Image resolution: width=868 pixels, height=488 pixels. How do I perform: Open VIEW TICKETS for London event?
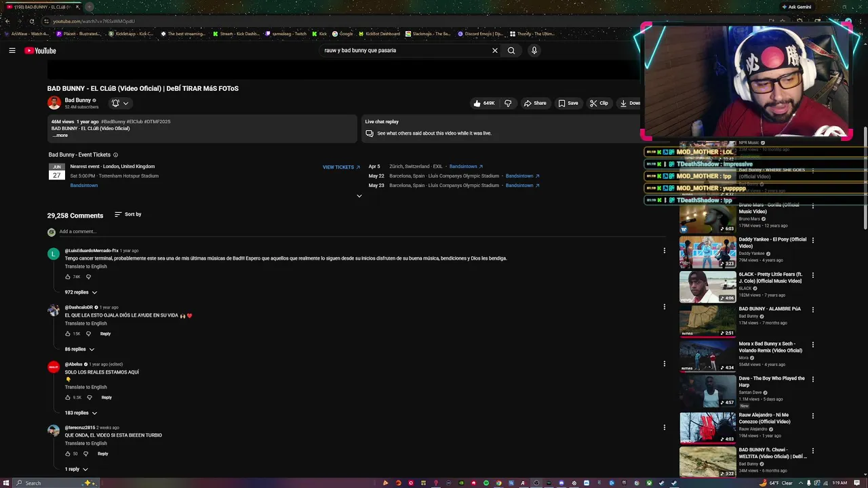click(341, 167)
